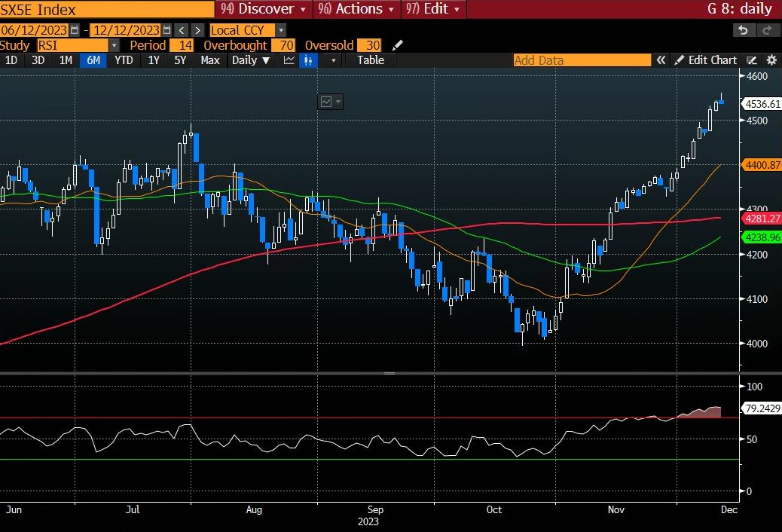Select candlestick chart type icon

308,60
